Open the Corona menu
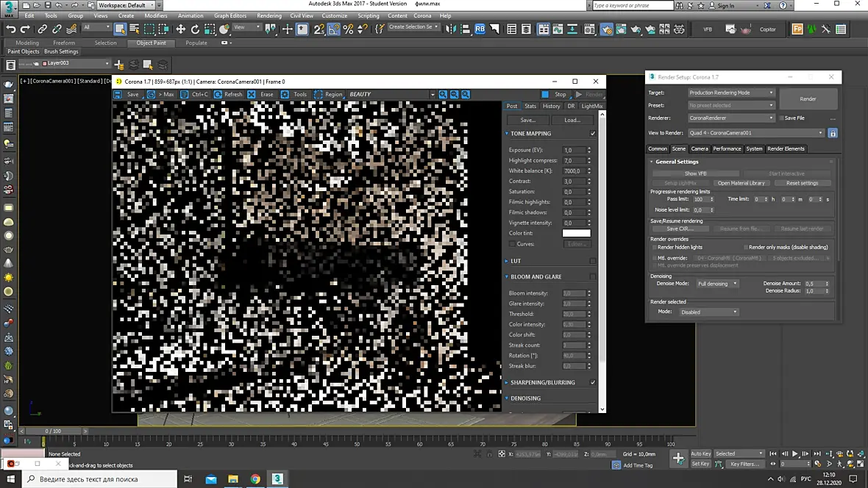Image resolution: width=868 pixels, height=488 pixels. (421, 15)
